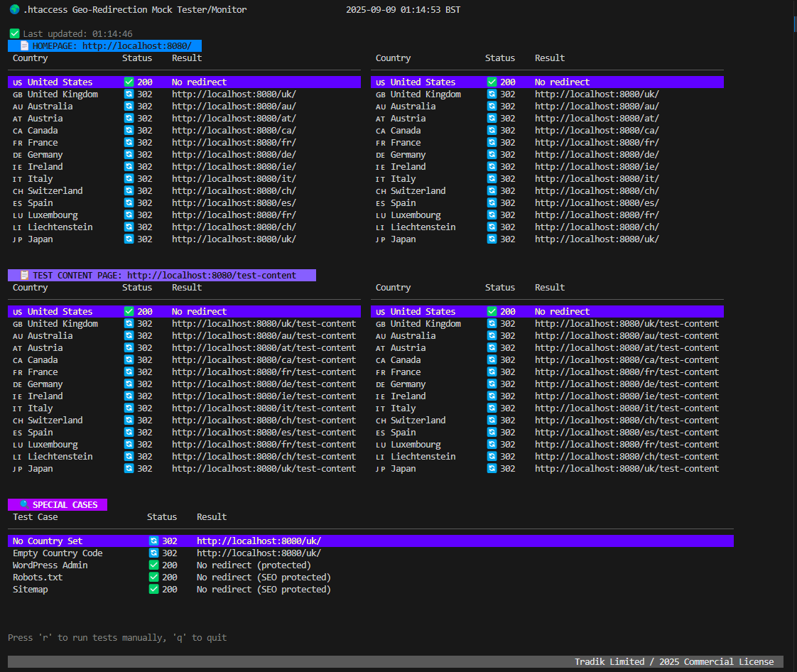Screen dimensions: 797x672
Task: Click the scrollbar on the right edge
Action: pos(793,23)
